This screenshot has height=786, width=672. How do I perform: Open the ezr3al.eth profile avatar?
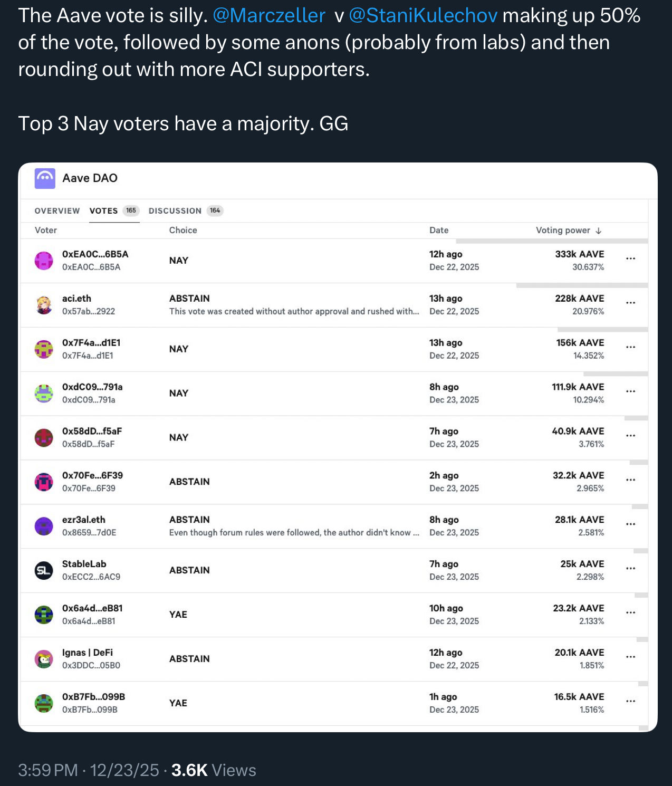[45, 525]
